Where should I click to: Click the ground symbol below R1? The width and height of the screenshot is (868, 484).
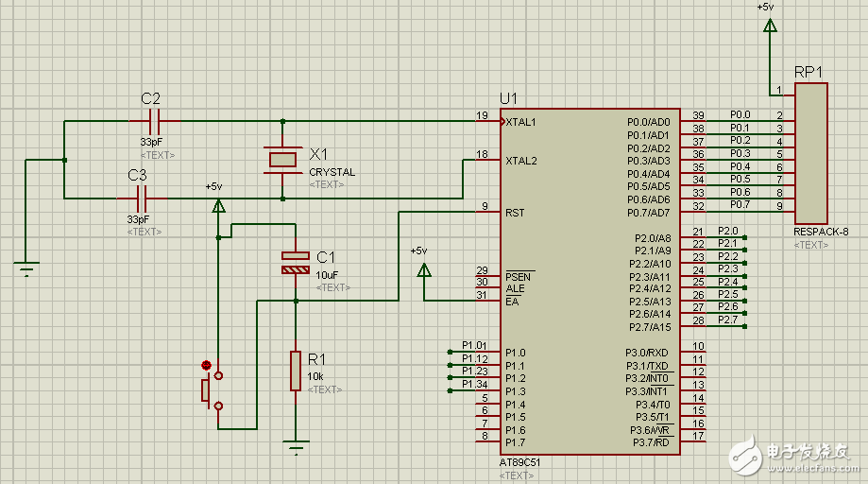coord(297,447)
